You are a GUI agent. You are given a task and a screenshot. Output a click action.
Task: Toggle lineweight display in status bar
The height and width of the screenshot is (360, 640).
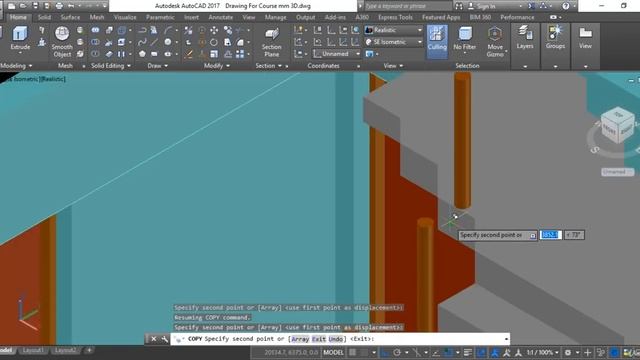468,352
